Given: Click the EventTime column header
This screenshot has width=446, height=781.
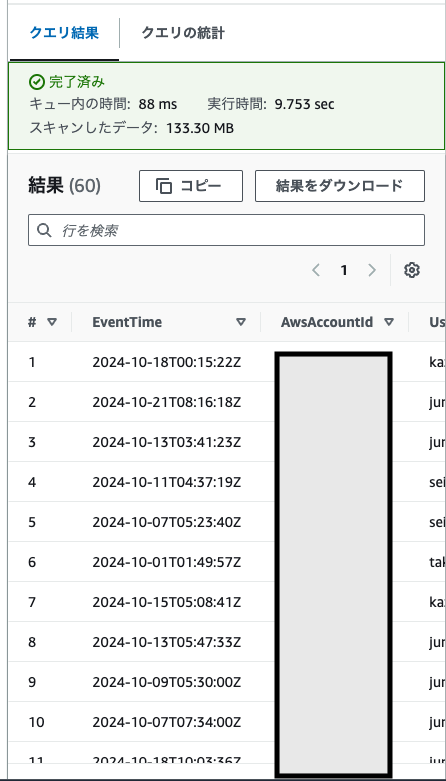Looking at the screenshot, I should pos(127,322).
